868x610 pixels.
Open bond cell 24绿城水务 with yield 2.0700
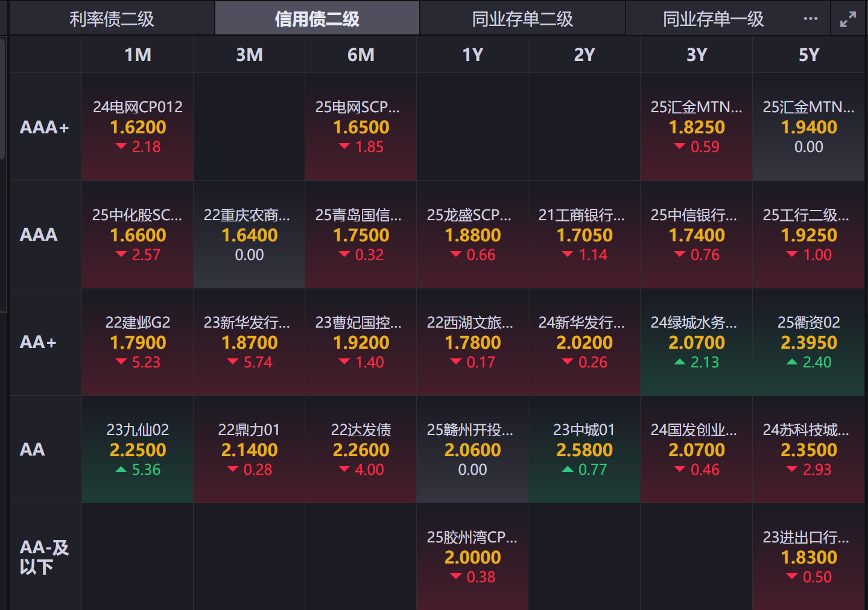click(696, 342)
